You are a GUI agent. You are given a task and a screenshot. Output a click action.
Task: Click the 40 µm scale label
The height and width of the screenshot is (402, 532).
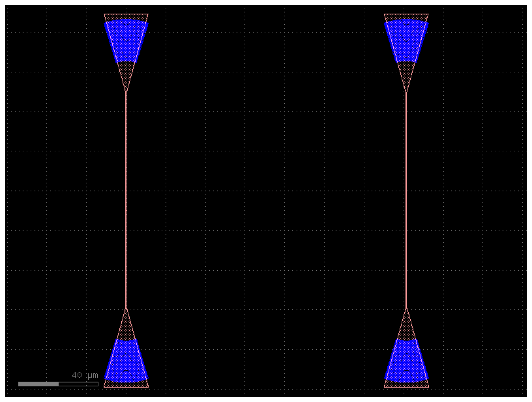click(85, 375)
